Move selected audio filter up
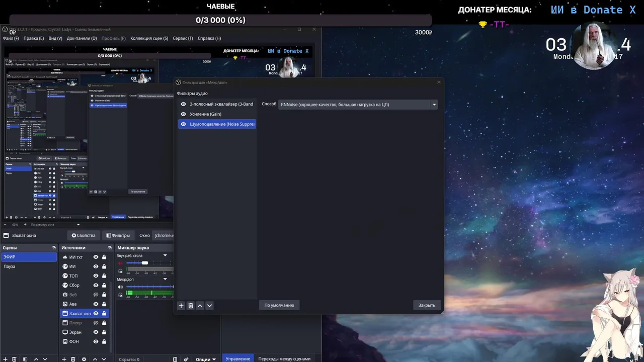The width and height of the screenshot is (644, 362). (200, 306)
